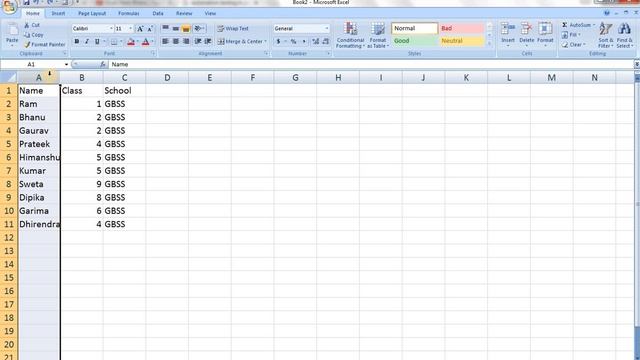This screenshot has height=360, width=640.
Task: Decrease font size with Shrink Font
Action: 150,29
